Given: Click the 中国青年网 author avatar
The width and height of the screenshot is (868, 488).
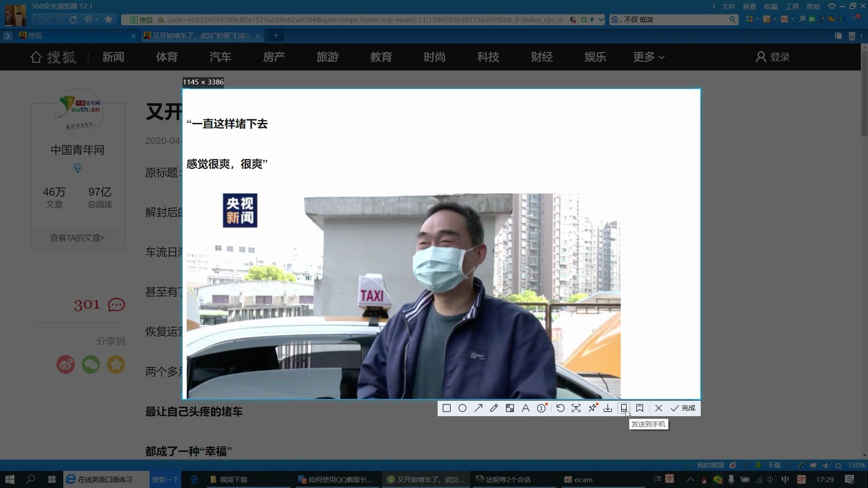Looking at the screenshot, I should pos(79,113).
